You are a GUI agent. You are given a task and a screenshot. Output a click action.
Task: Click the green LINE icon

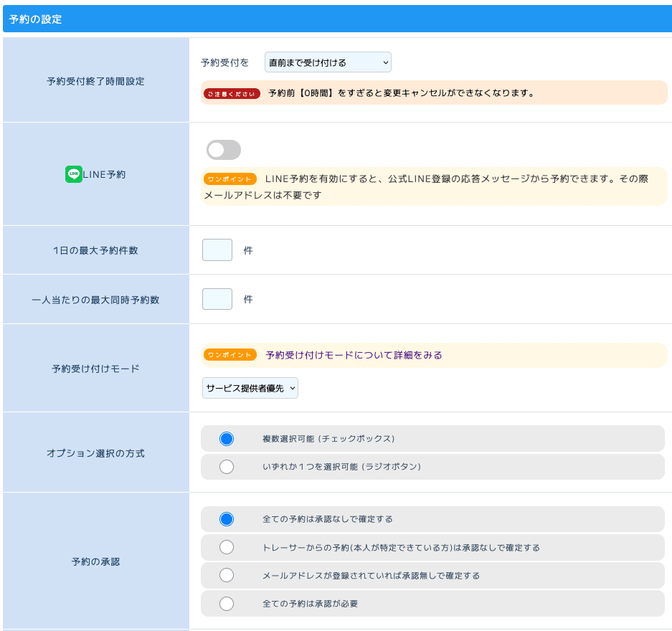(73, 174)
